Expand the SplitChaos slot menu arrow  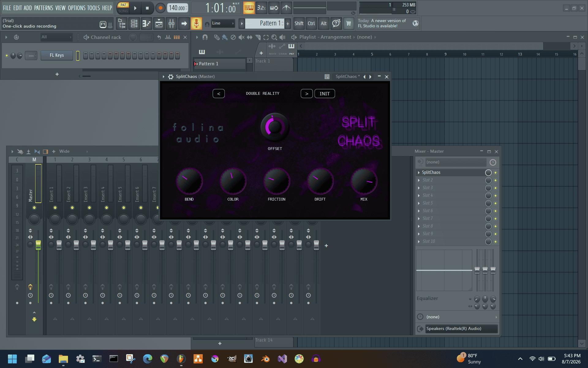coord(419,173)
